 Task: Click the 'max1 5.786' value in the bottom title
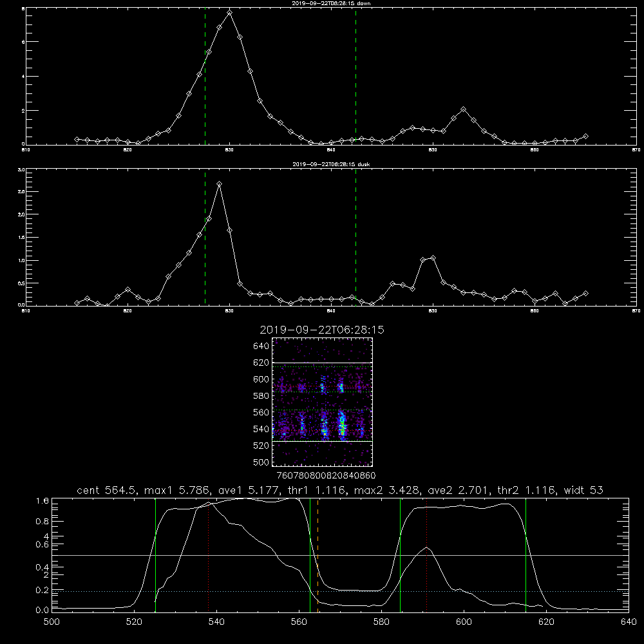176,490
